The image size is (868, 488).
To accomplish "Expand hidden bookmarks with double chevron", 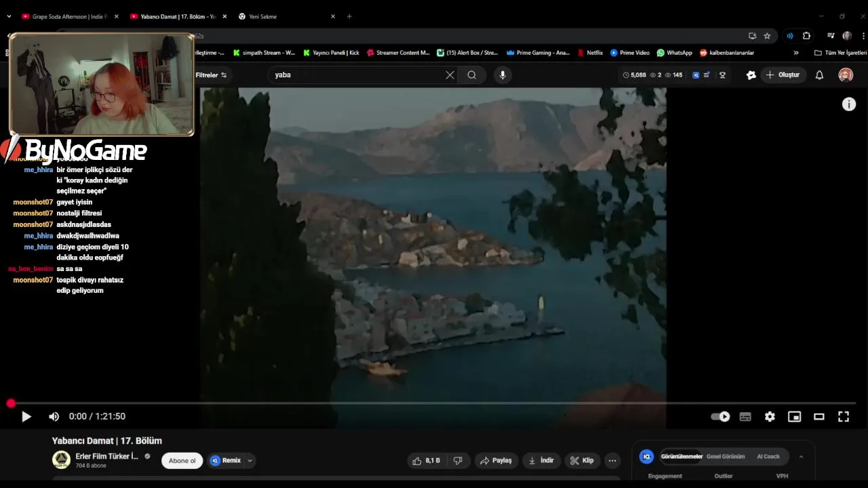I will click(796, 53).
